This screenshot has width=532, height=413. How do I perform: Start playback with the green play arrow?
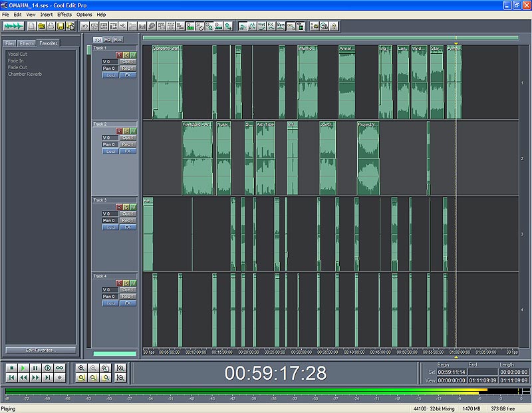23,368
